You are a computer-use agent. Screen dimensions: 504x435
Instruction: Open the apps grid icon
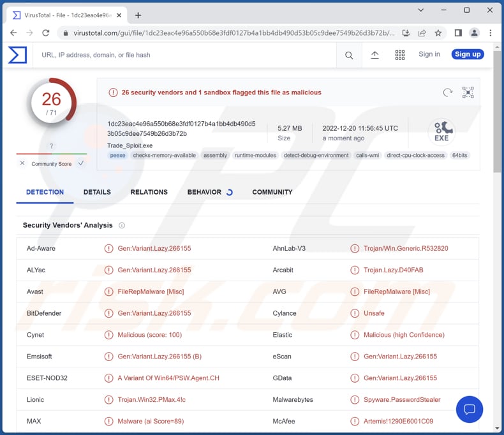[400, 55]
